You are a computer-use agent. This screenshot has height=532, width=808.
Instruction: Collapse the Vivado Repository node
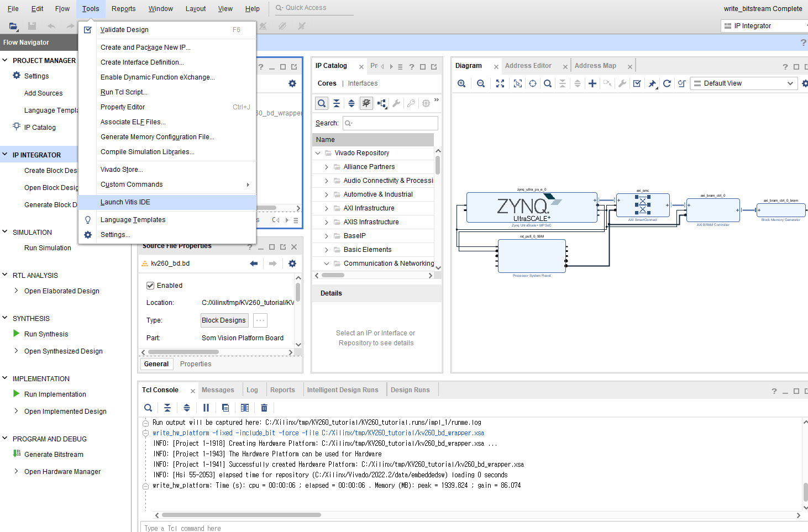(318, 153)
